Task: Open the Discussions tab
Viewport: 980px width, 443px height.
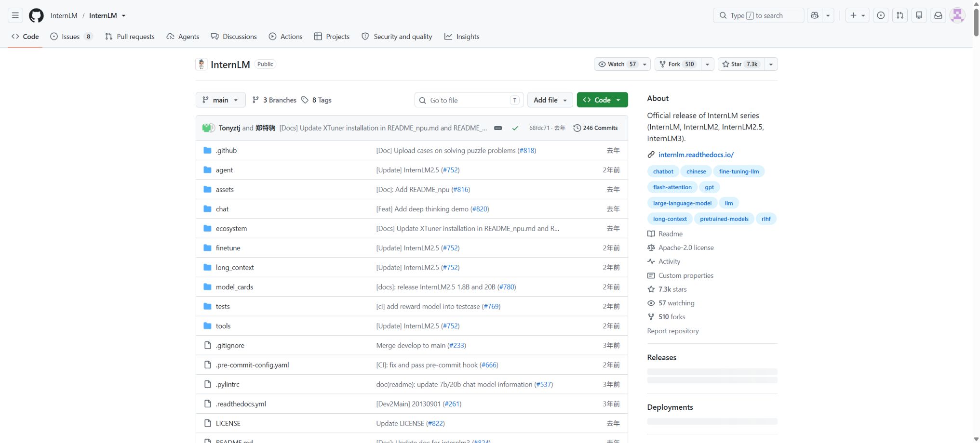Action: 234,37
